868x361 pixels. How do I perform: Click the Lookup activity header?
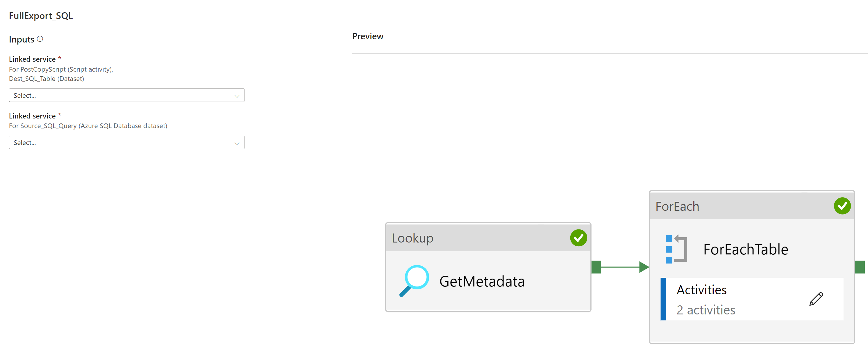[x=488, y=238]
